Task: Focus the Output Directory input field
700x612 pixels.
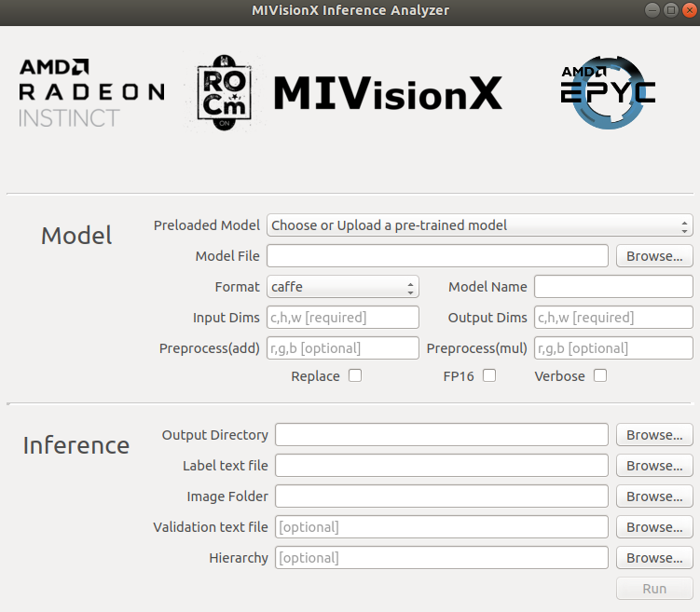Action: point(442,435)
